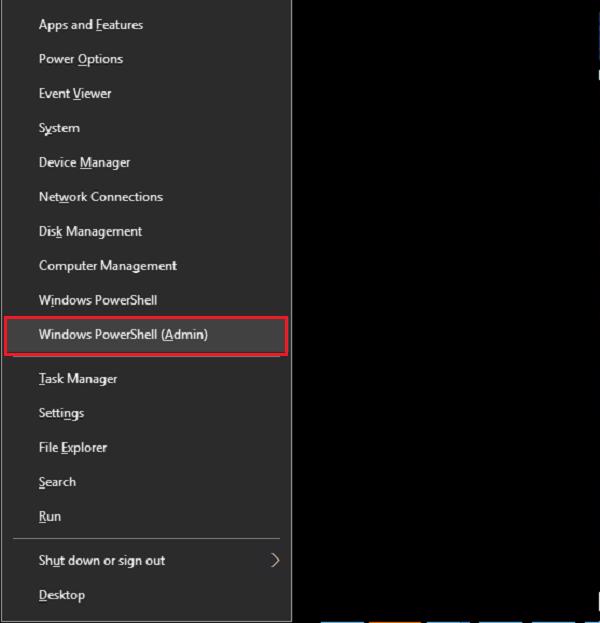Select the Search entry
This screenshot has height=623, width=600.
(x=146, y=482)
